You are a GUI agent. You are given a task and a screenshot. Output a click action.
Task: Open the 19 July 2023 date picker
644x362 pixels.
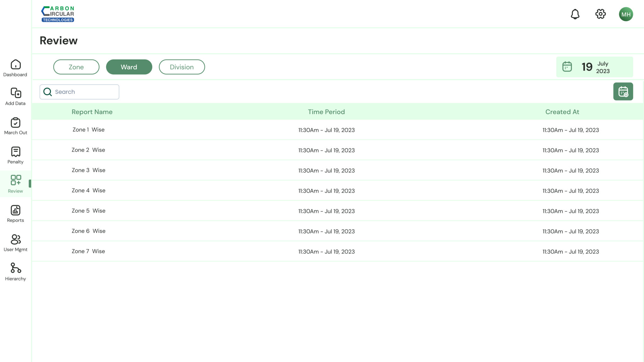tap(594, 67)
